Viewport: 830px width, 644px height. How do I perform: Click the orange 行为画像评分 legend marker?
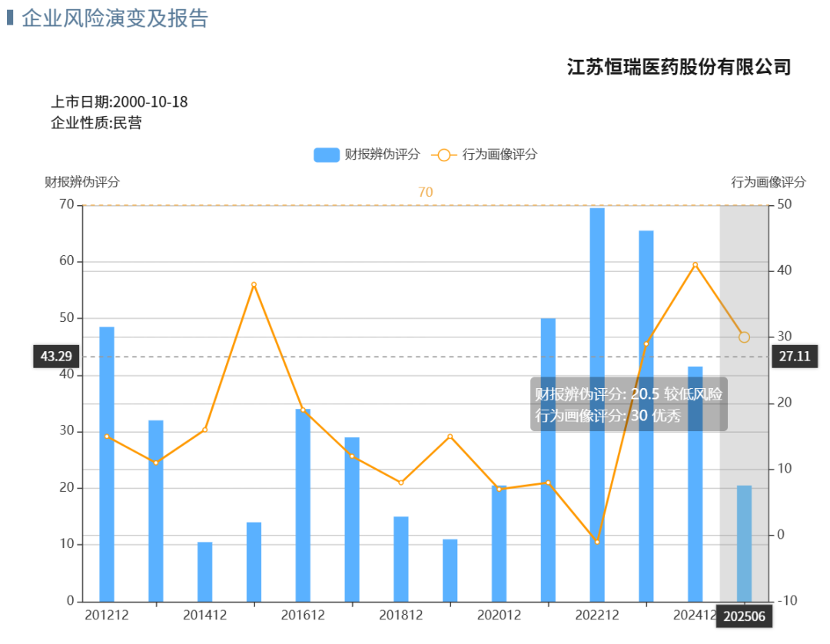pos(443,155)
